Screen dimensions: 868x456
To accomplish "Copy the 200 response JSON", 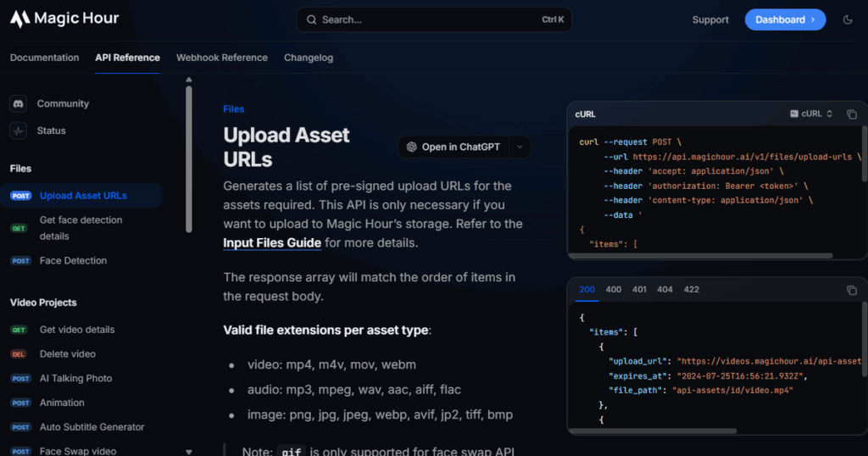I will pos(851,290).
